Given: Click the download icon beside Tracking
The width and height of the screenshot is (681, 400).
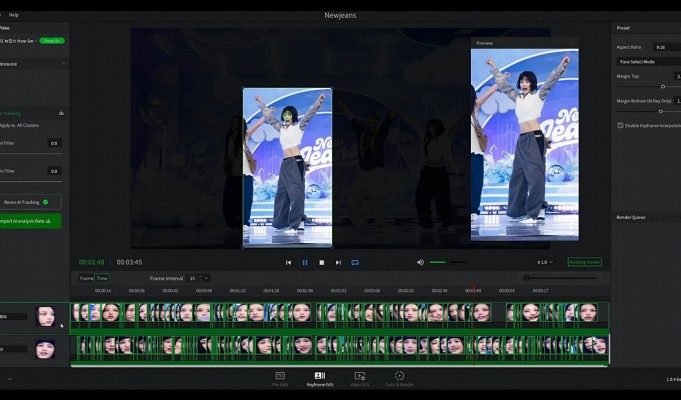Looking at the screenshot, I should click(x=62, y=113).
